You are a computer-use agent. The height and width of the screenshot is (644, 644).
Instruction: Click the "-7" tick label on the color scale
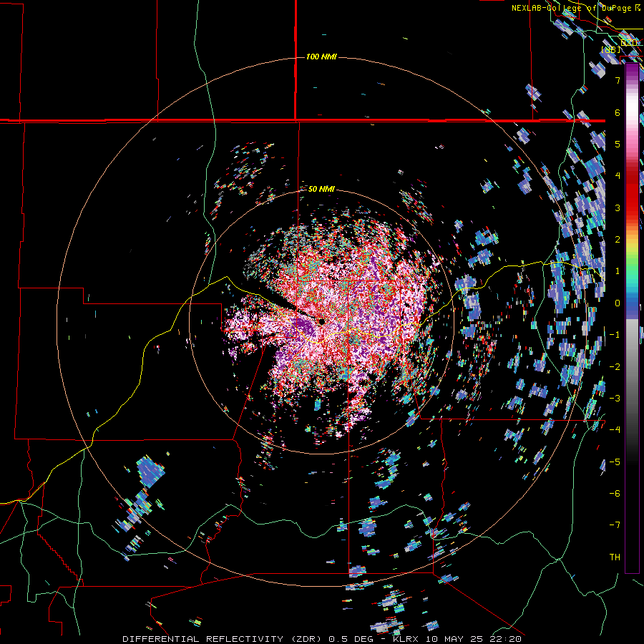click(615, 525)
